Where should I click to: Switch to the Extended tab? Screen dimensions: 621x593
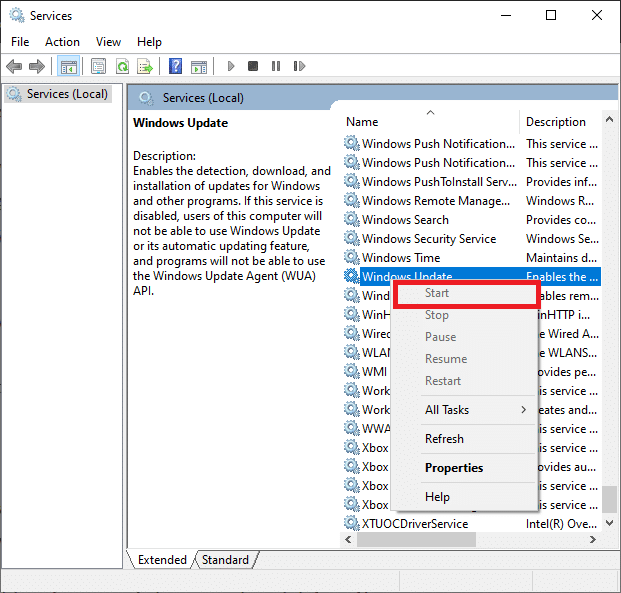162,560
